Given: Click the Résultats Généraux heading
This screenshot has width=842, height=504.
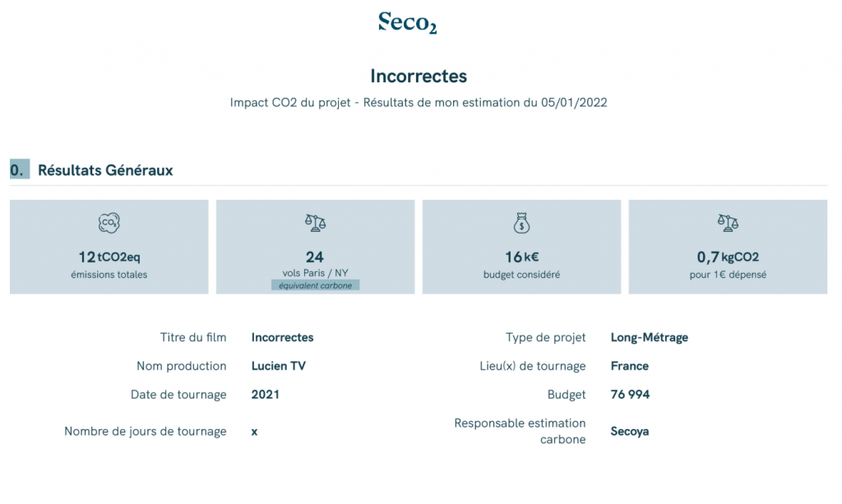Looking at the screenshot, I should click(x=105, y=170).
